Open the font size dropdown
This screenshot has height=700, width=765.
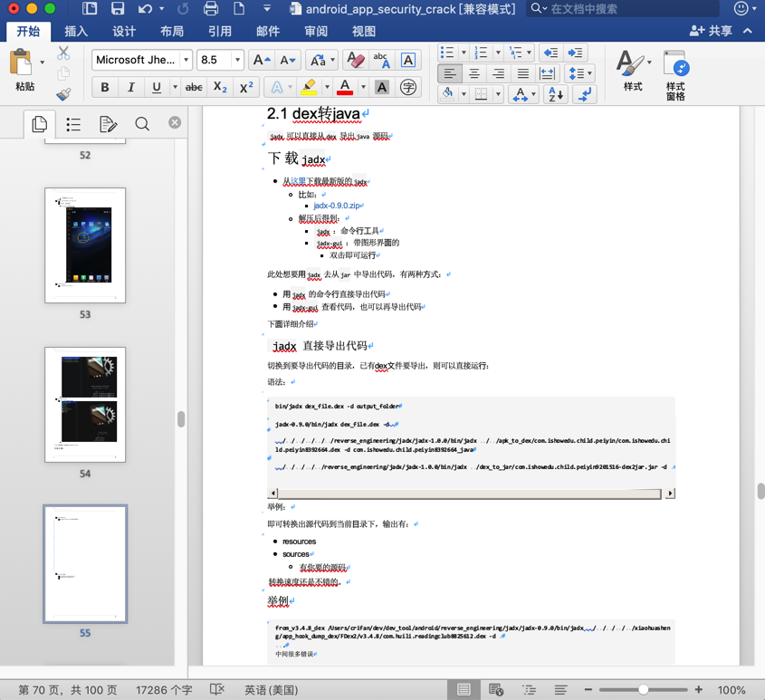[x=237, y=61]
